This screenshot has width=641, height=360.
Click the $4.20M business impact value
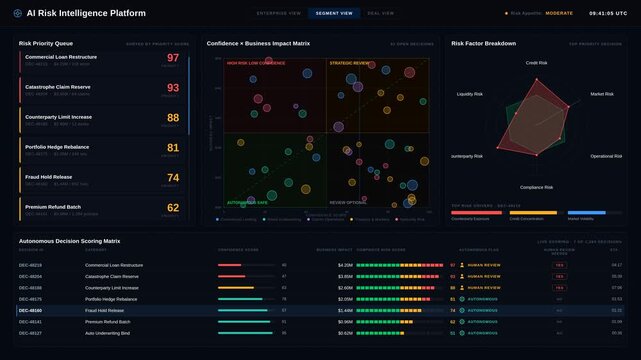pos(345,265)
